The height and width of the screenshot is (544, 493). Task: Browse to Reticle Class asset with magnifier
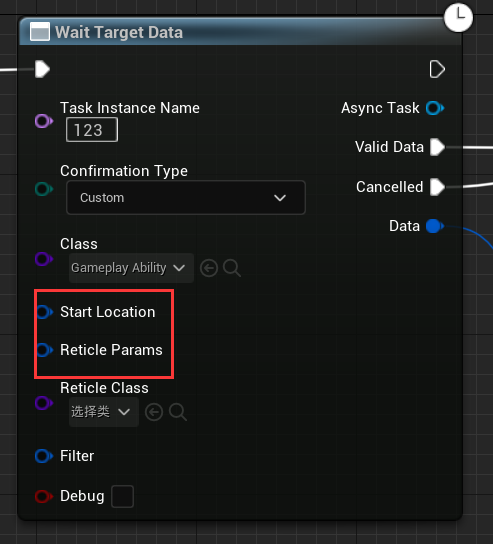(x=178, y=412)
